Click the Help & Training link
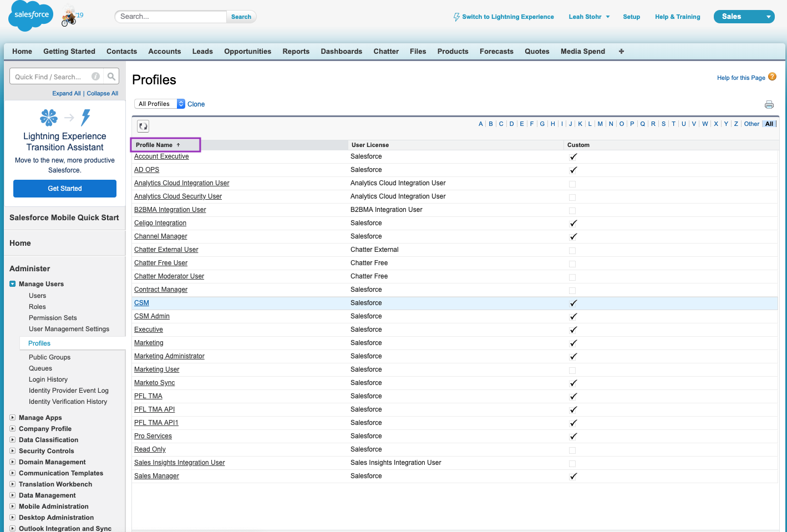Screen dimensions: 787x532 [677, 17]
